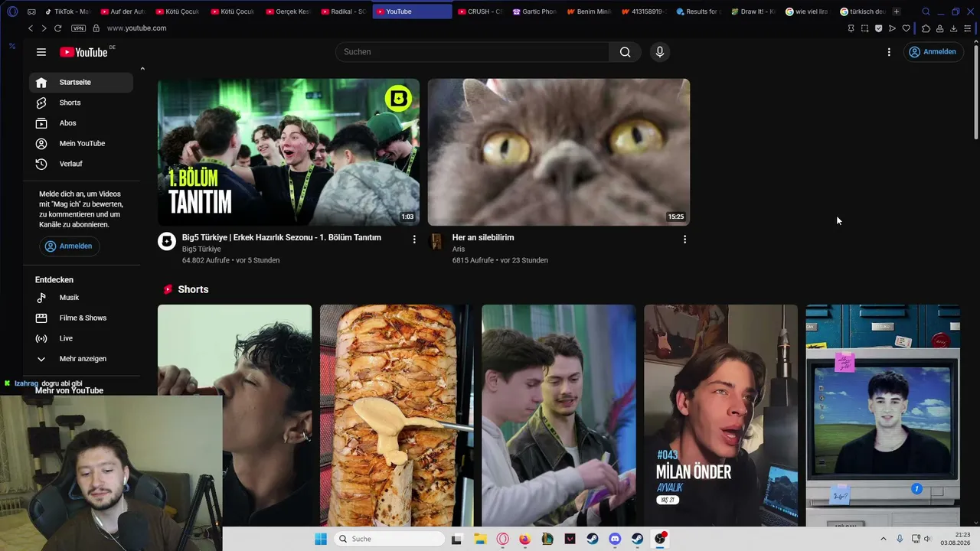Switch to the Results for… tab

coord(698,11)
